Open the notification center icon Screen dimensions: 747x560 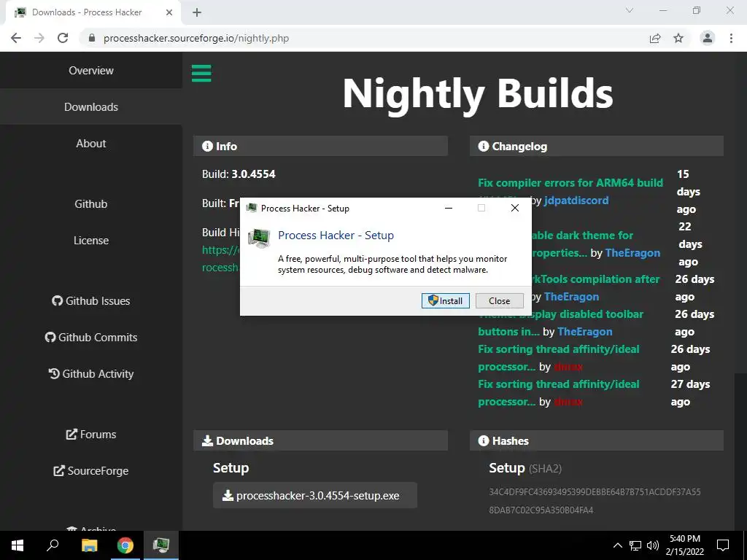pos(723,545)
